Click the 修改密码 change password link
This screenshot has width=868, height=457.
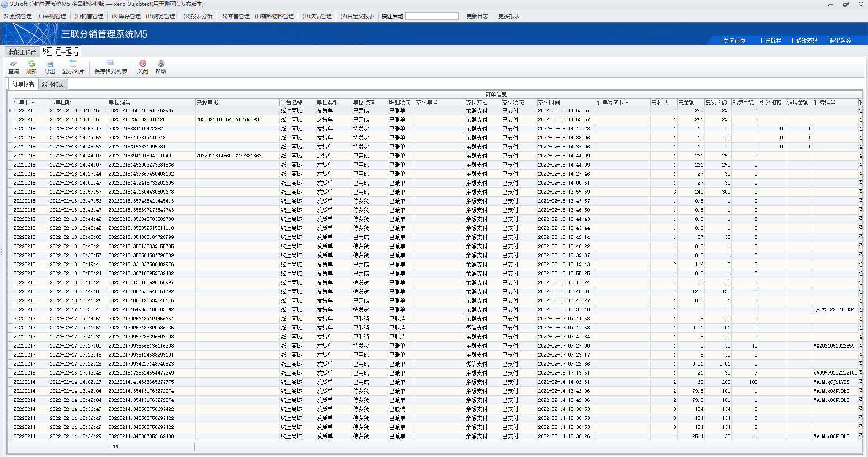[807, 41]
